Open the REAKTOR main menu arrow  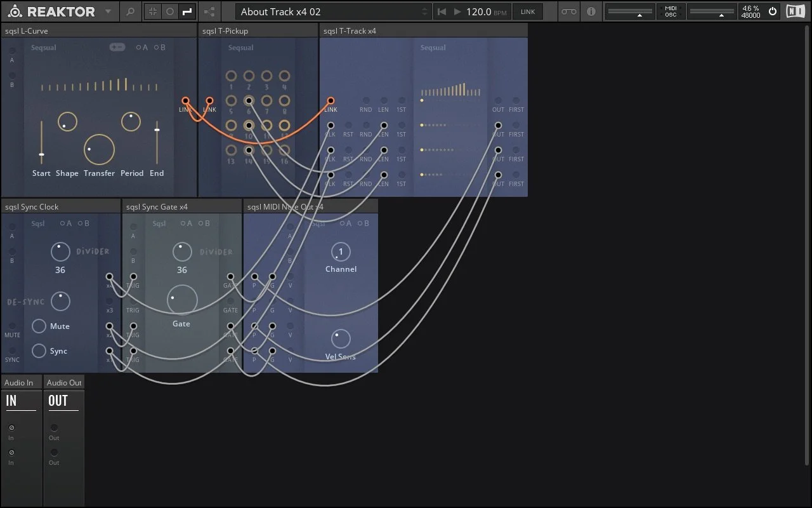point(108,11)
